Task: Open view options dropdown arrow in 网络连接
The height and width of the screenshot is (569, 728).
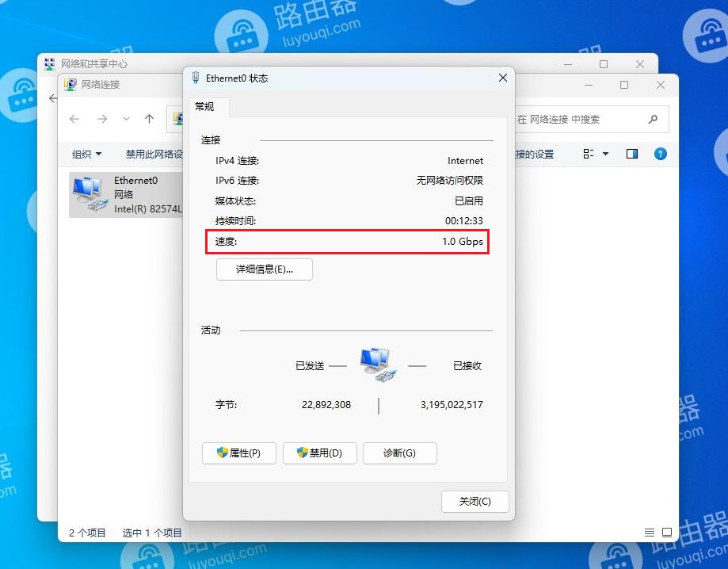Action: [x=605, y=154]
